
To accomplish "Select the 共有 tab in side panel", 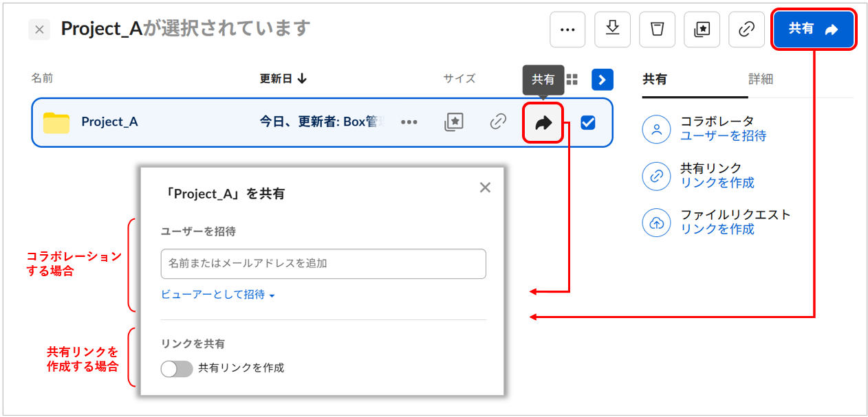I will point(655,80).
